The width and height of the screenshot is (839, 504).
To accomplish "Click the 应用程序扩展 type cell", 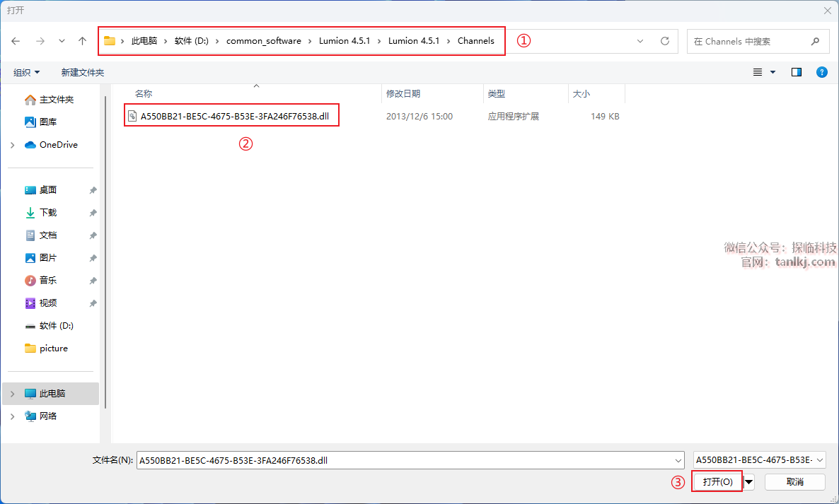I will pyautogui.click(x=513, y=116).
